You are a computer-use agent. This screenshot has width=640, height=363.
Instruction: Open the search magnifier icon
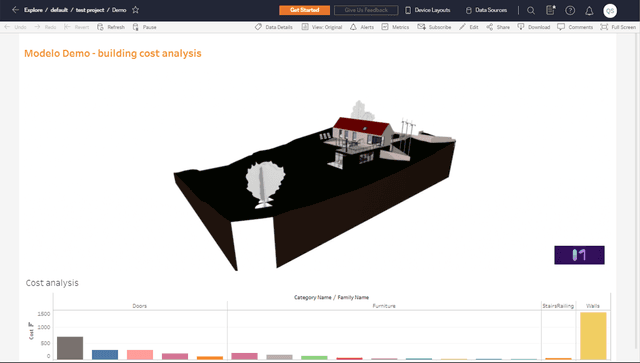[x=531, y=10]
